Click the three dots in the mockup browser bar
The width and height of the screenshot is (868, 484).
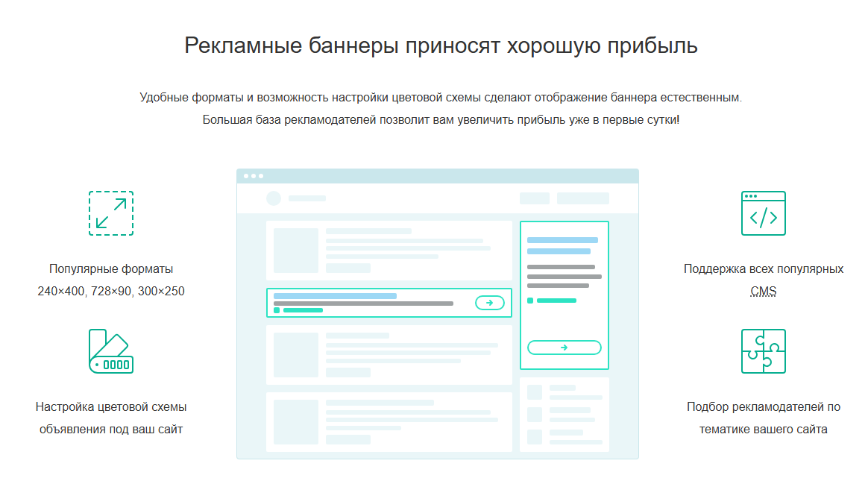point(252,176)
